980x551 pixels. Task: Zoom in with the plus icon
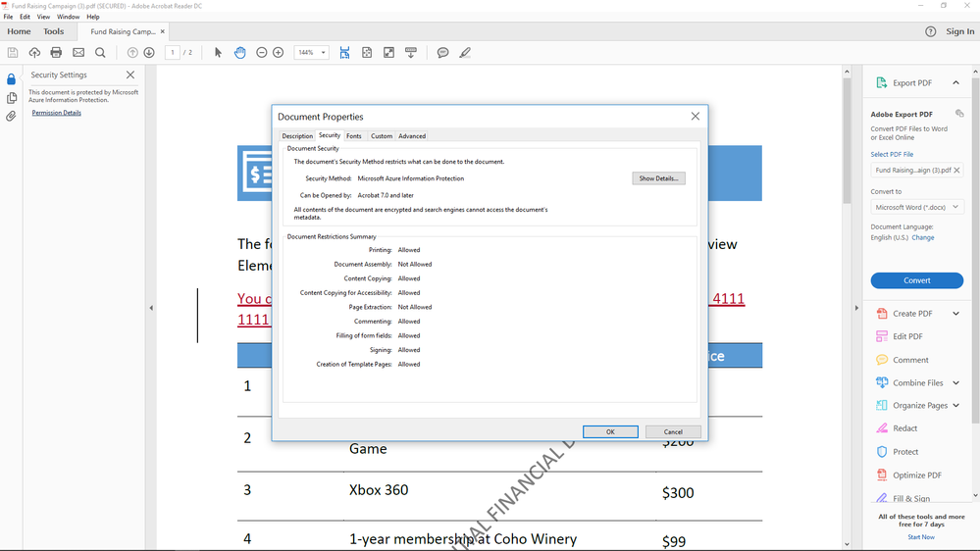click(279, 53)
